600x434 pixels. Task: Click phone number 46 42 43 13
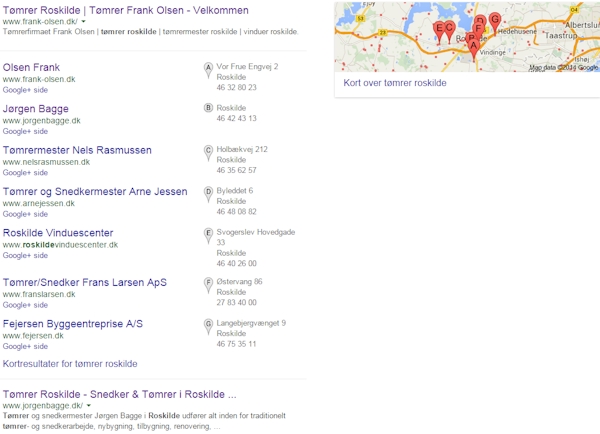tap(236, 118)
